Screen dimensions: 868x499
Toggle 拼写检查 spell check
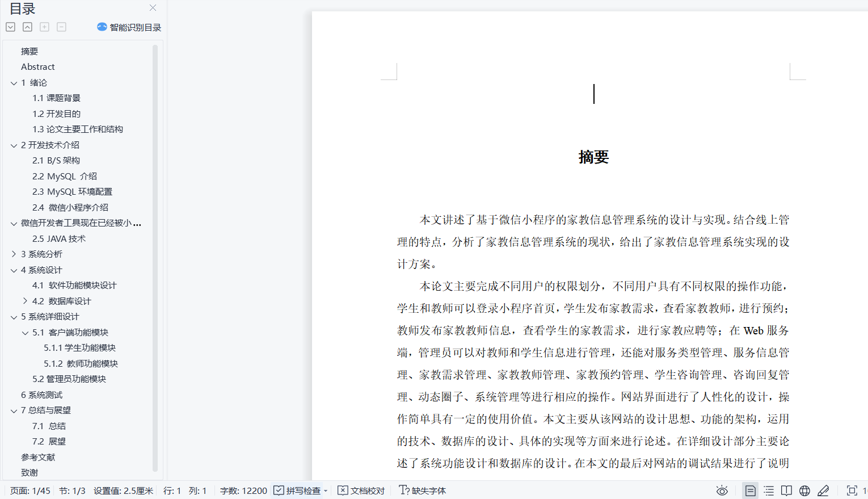click(x=297, y=490)
